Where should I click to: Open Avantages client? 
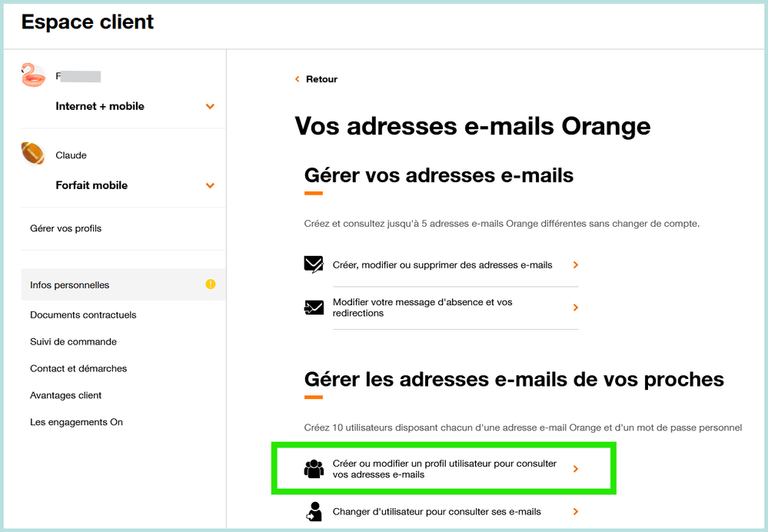(x=65, y=395)
